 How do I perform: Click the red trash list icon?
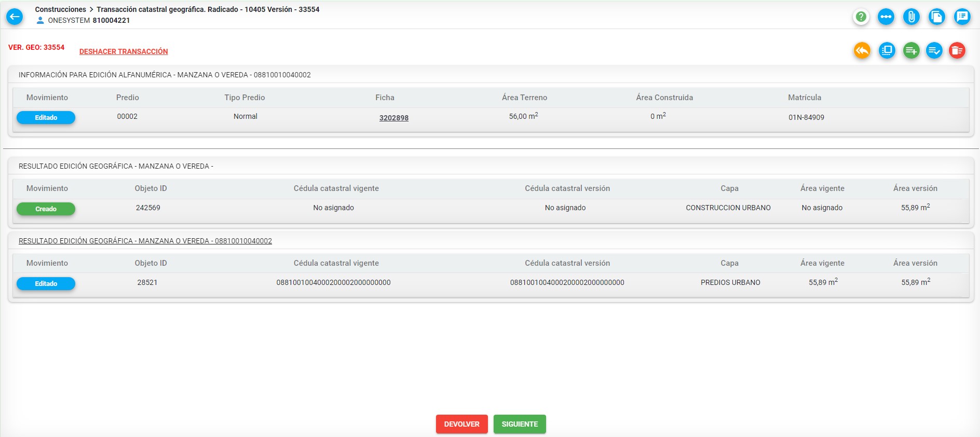pyautogui.click(x=957, y=50)
